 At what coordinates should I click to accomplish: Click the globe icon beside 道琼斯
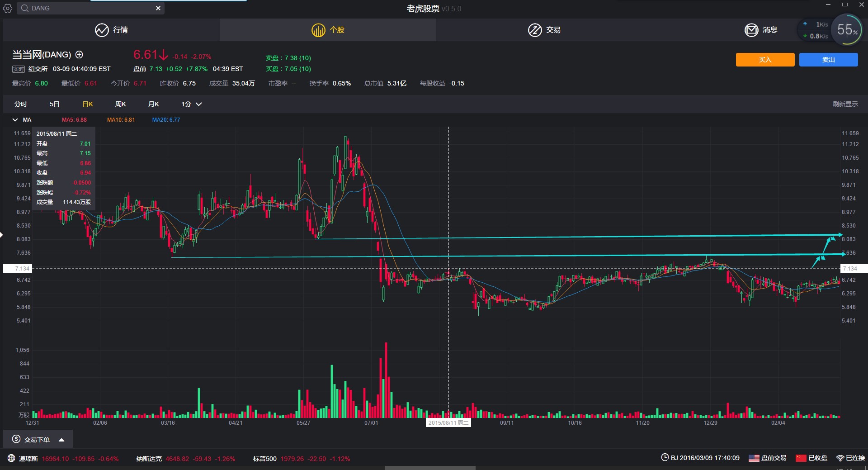[x=11, y=458]
